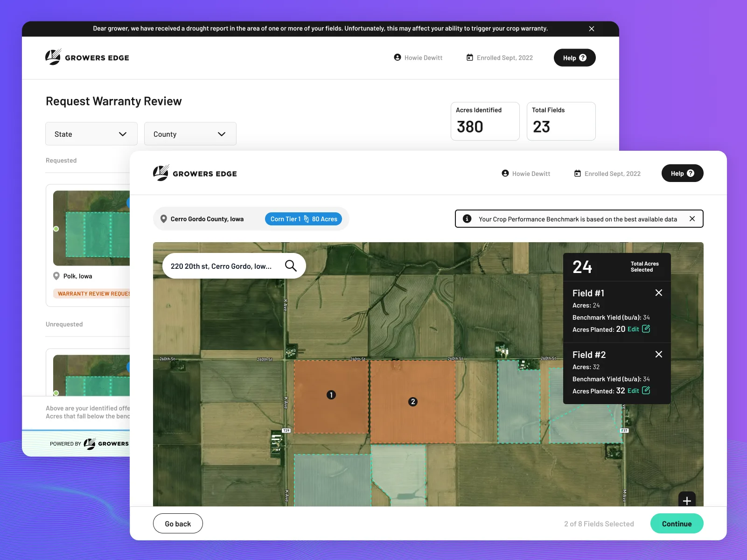This screenshot has width=747, height=560.
Task: Click the Corn Tier 1 80 Acres tag
Action: (303, 219)
